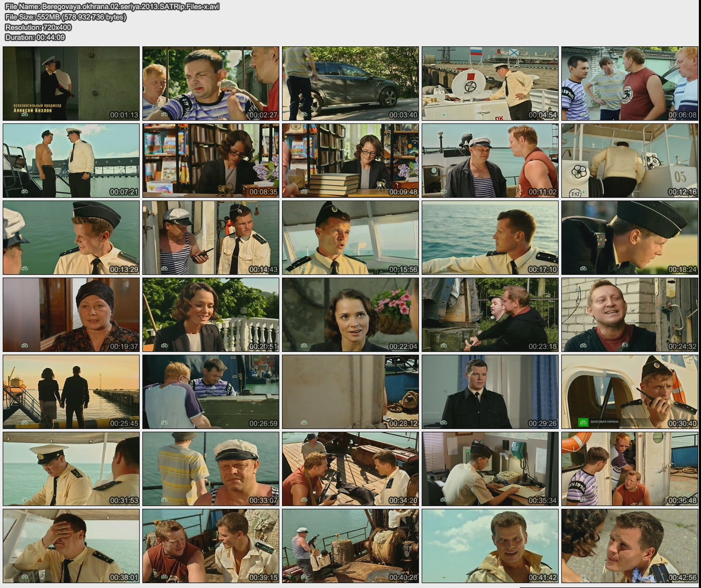Select the thumbnail at 00:22:04 with flowers

(x=350, y=315)
